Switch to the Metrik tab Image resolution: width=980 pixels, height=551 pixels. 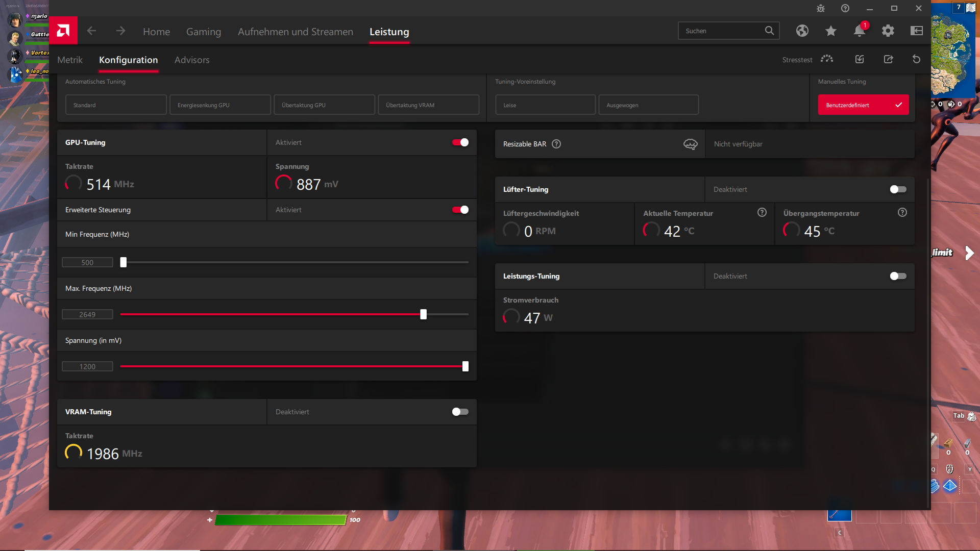[x=70, y=60]
